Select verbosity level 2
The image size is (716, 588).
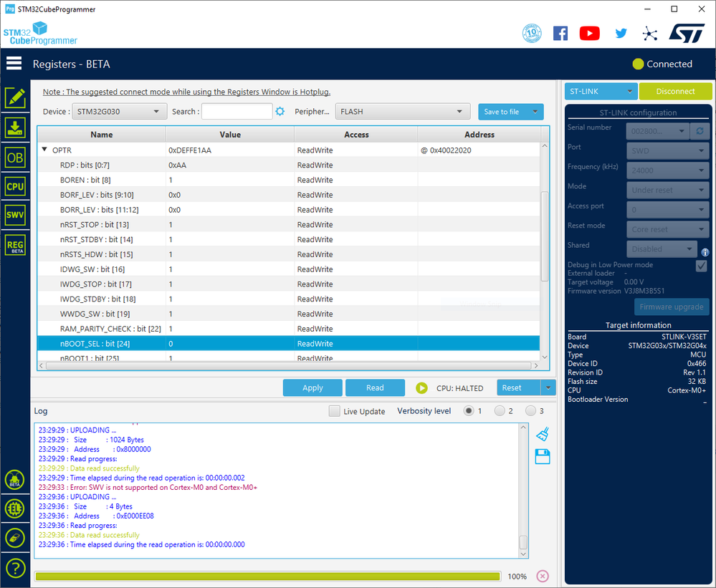pyautogui.click(x=500, y=411)
